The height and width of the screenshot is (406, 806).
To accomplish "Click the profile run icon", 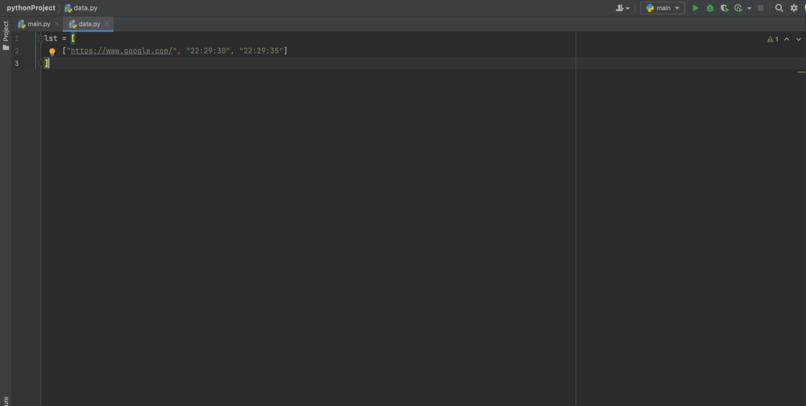I will click(739, 8).
